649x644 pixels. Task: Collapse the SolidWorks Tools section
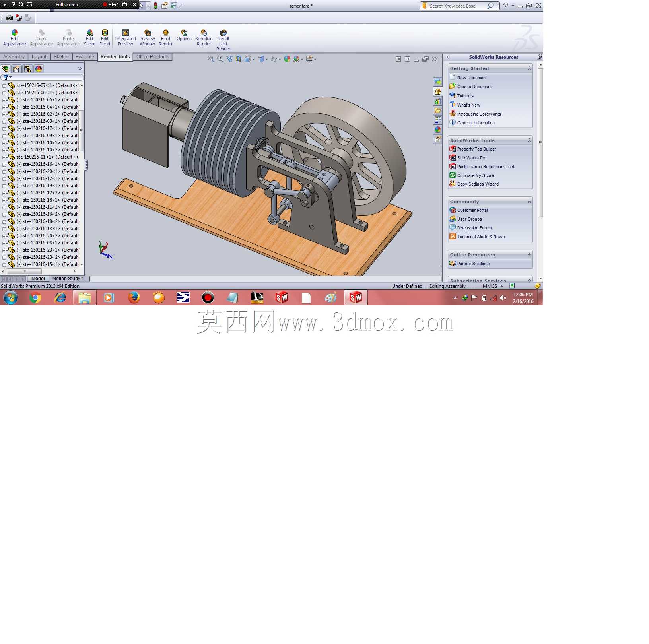click(x=529, y=140)
